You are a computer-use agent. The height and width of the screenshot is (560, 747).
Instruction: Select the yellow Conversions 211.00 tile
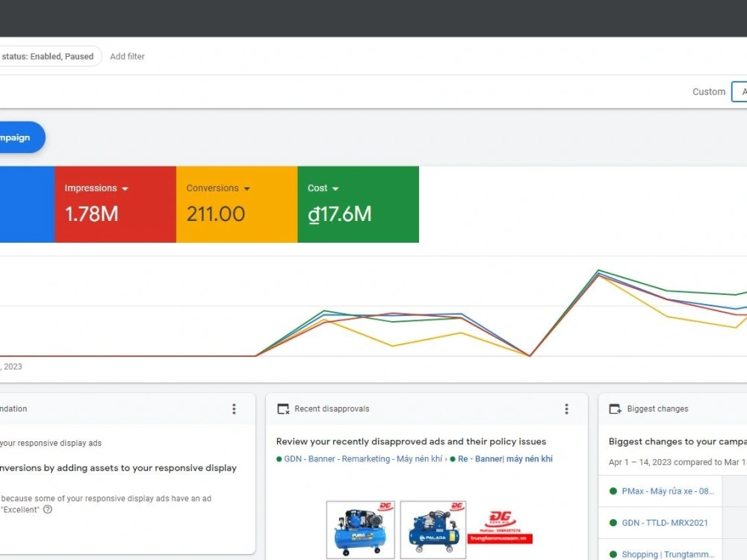(x=237, y=205)
